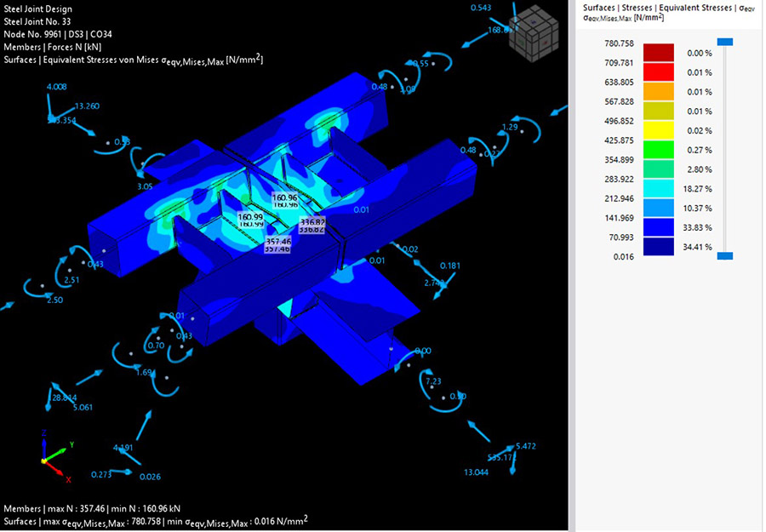Pick the bright green 0.27 % legend swatch

[x=658, y=150]
